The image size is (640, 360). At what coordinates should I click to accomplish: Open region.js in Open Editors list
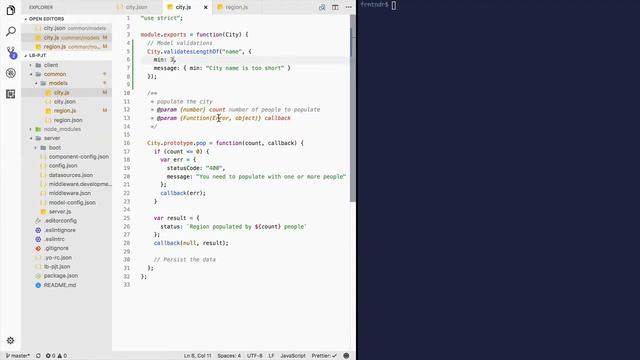click(x=67, y=47)
